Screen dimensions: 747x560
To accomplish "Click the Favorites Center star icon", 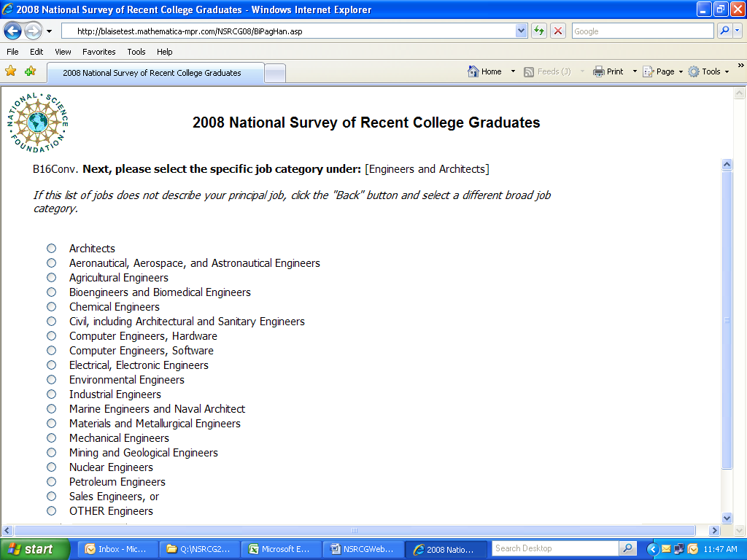I will tap(11, 71).
